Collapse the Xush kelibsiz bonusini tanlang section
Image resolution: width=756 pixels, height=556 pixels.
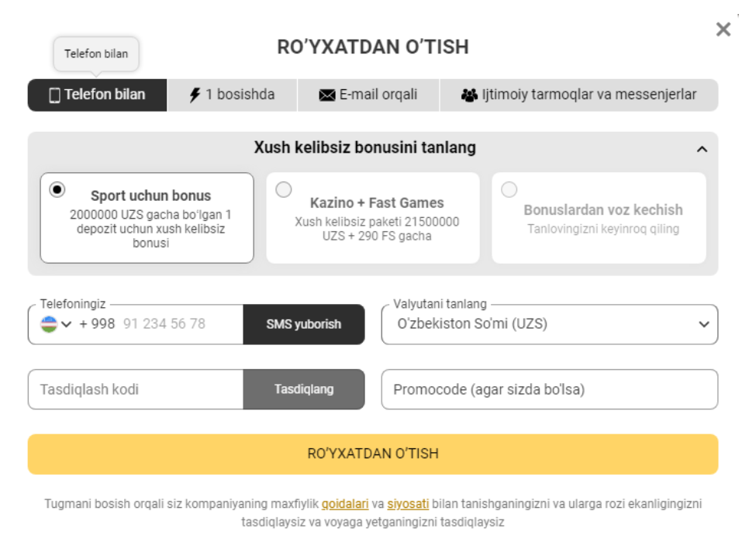tap(702, 149)
